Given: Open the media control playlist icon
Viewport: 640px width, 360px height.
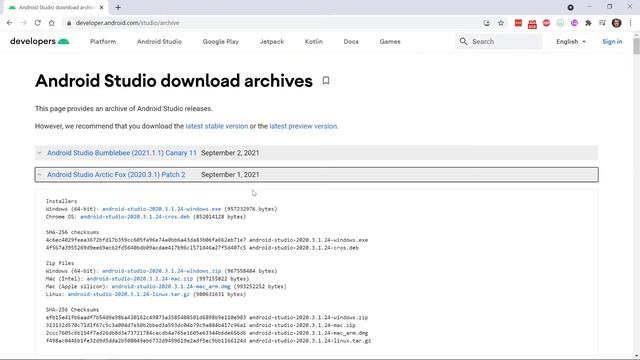Looking at the screenshot, I should [x=602, y=23].
